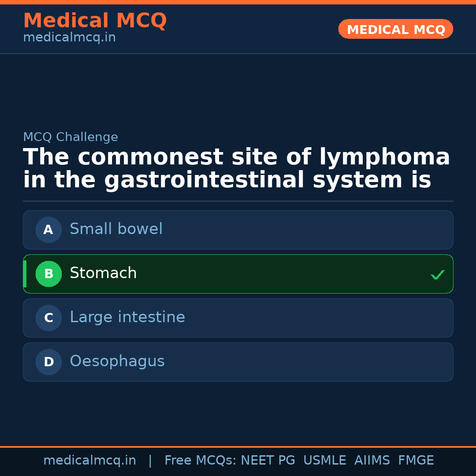This screenshot has width=476, height=476.
Task: Open the medicalmcq.in link in footer
Action: 89,461
